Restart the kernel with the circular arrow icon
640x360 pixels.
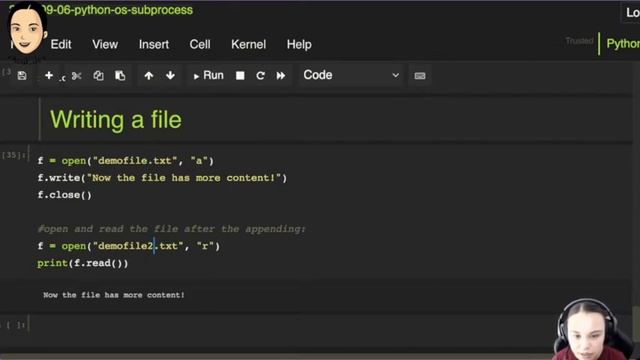click(260, 76)
